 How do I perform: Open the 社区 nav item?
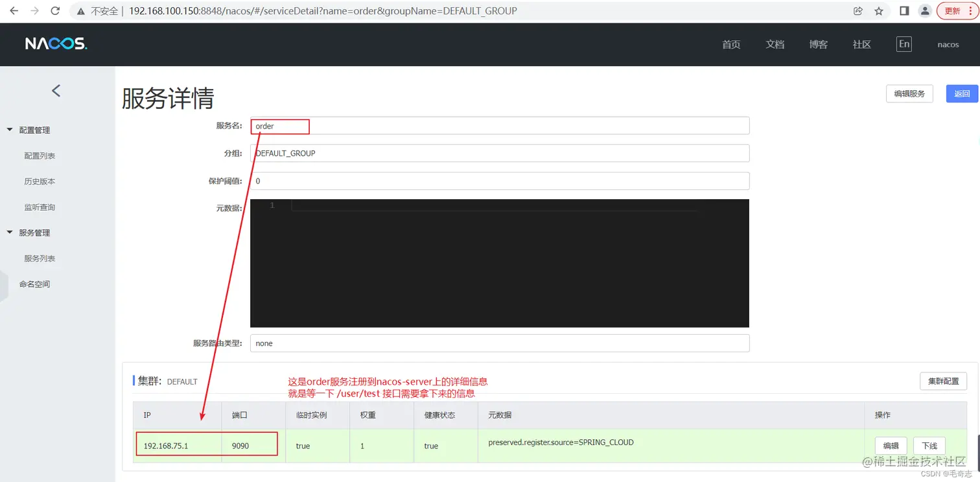861,45
